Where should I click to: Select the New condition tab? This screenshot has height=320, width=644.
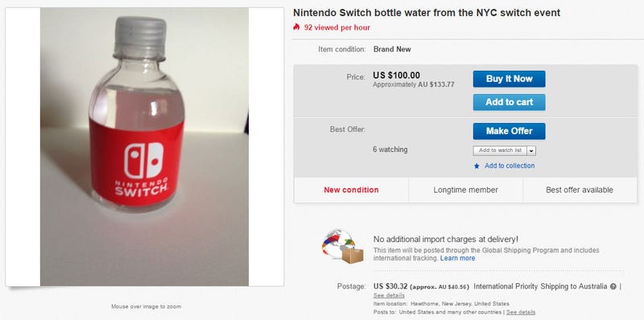[351, 190]
